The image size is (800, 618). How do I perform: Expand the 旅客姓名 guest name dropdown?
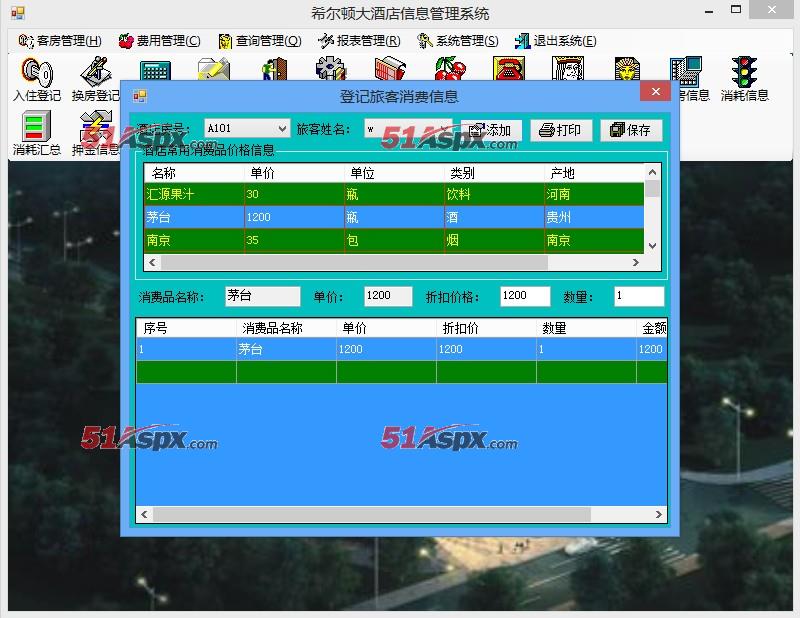click(445, 129)
